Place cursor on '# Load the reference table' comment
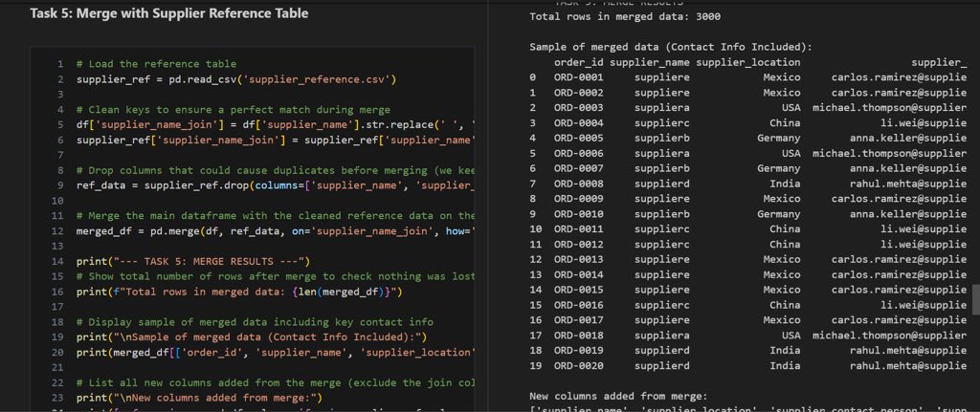 click(x=156, y=64)
